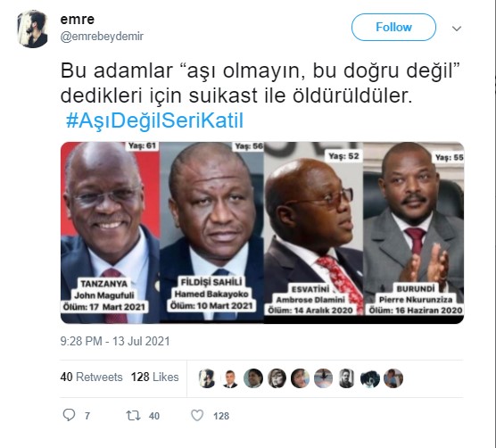Open emre's profile avatar picture
This screenshot has width=496, height=448.
pyautogui.click(x=33, y=29)
